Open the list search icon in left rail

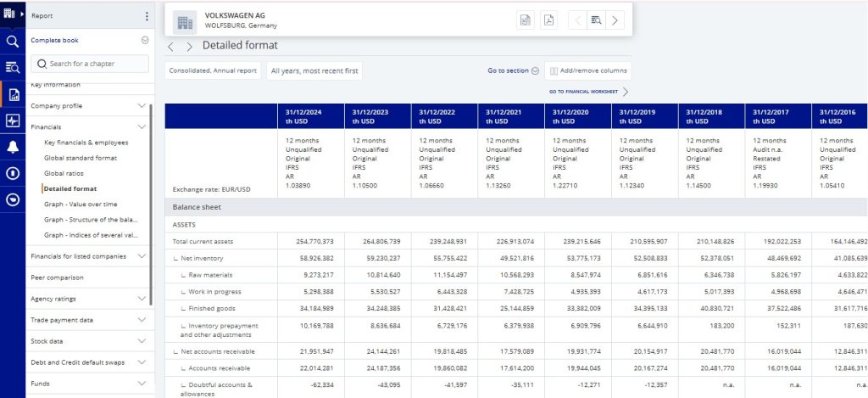point(12,68)
